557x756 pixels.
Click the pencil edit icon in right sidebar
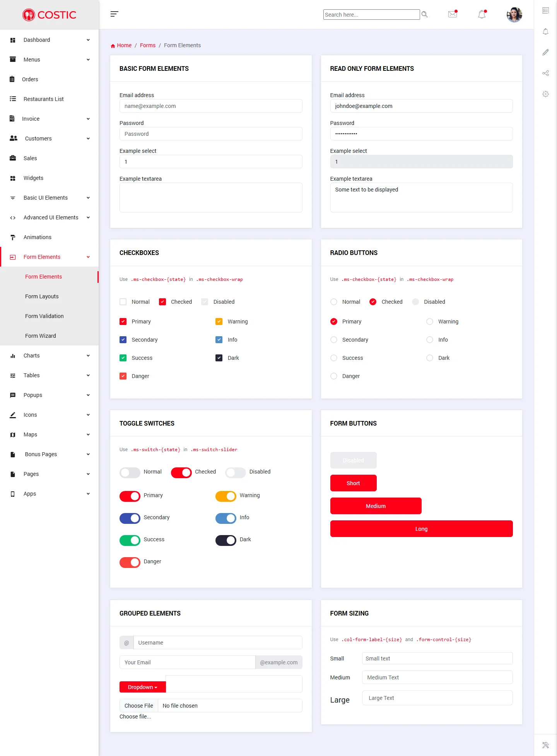pyautogui.click(x=545, y=52)
